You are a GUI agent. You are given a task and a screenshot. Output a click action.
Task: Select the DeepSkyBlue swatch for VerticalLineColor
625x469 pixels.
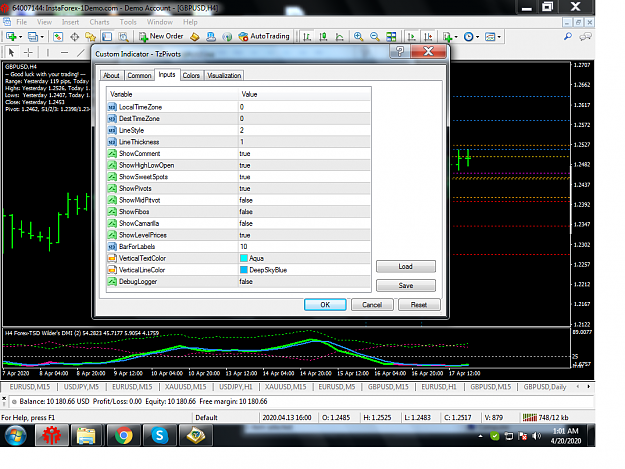pos(244,270)
